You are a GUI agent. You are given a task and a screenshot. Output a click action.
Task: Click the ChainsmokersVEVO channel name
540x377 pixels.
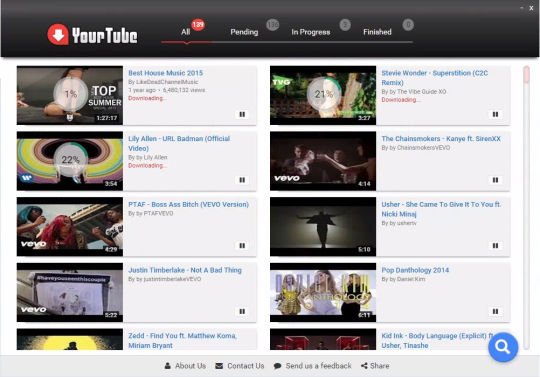pyautogui.click(x=423, y=148)
